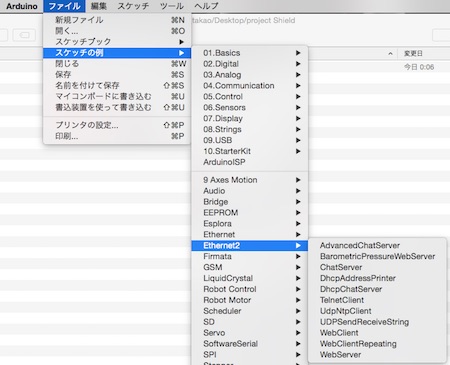
Task: Expand the 04.Communication examples submenu
Action: (x=250, y=86)
